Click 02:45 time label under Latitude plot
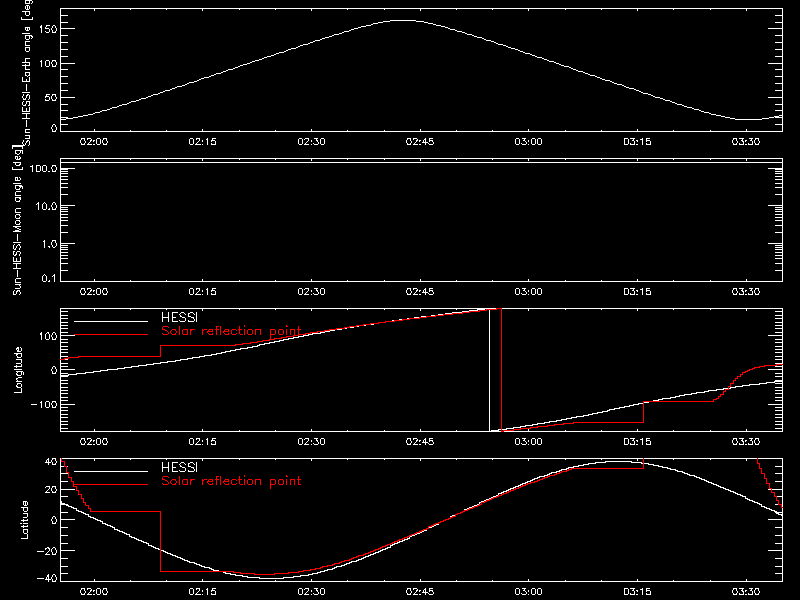 (x=420, y=592)
